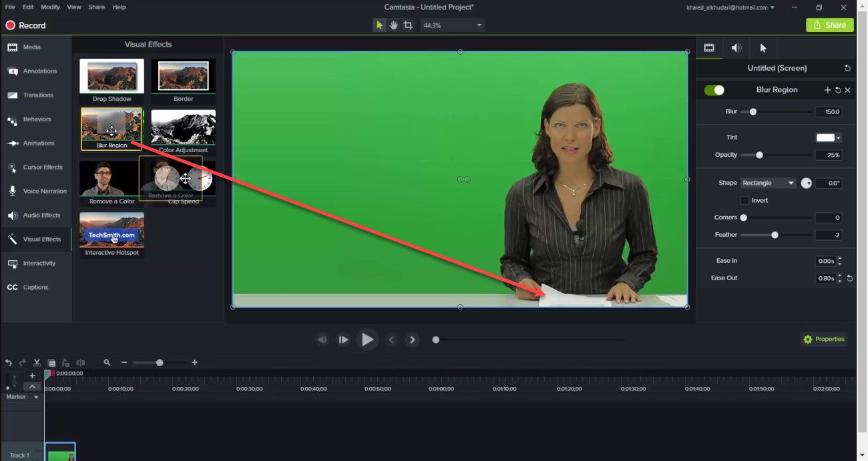Screen dimensions: 868x461
Task: Enable the Invert checkbox
Action: (x=745, y=201)
